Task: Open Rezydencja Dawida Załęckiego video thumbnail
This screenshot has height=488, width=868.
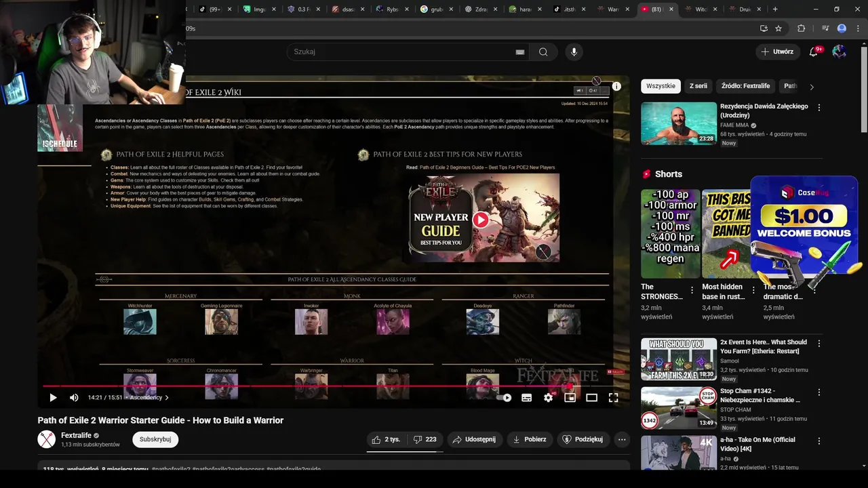Action: coord(679,123)
